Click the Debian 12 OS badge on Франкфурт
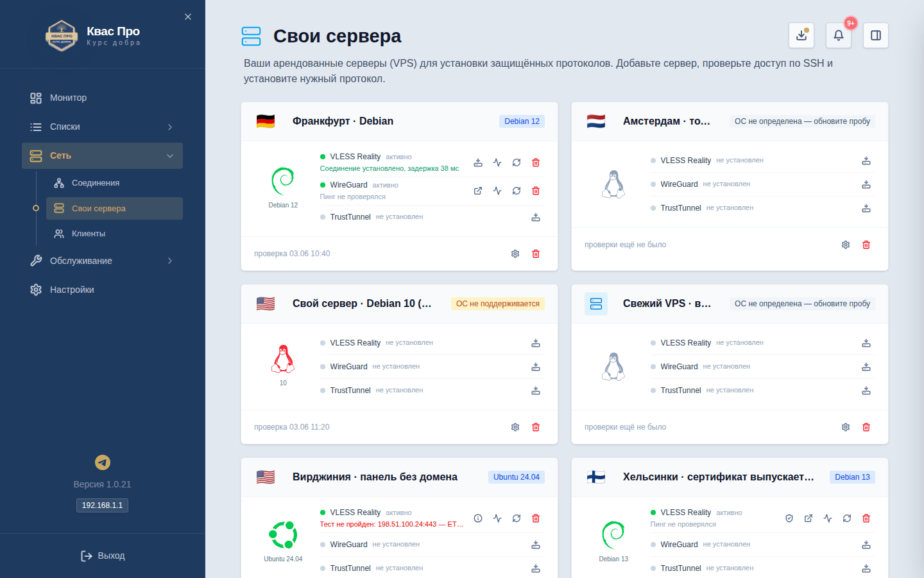 [522, 121]
